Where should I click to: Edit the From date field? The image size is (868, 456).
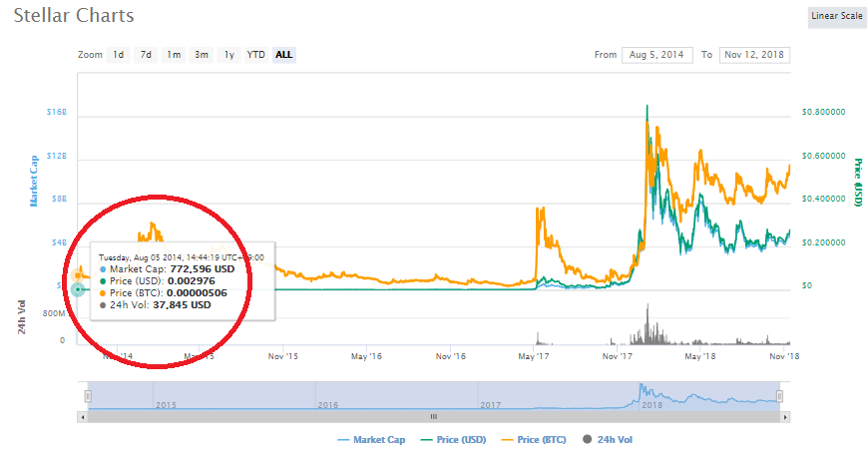657,55
